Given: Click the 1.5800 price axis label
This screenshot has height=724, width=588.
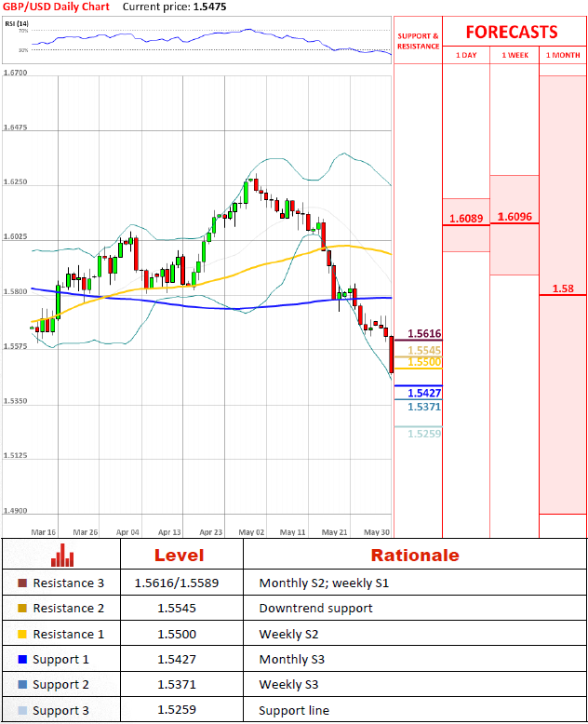Looking at the screenshot, I should (x=15, y=291).
